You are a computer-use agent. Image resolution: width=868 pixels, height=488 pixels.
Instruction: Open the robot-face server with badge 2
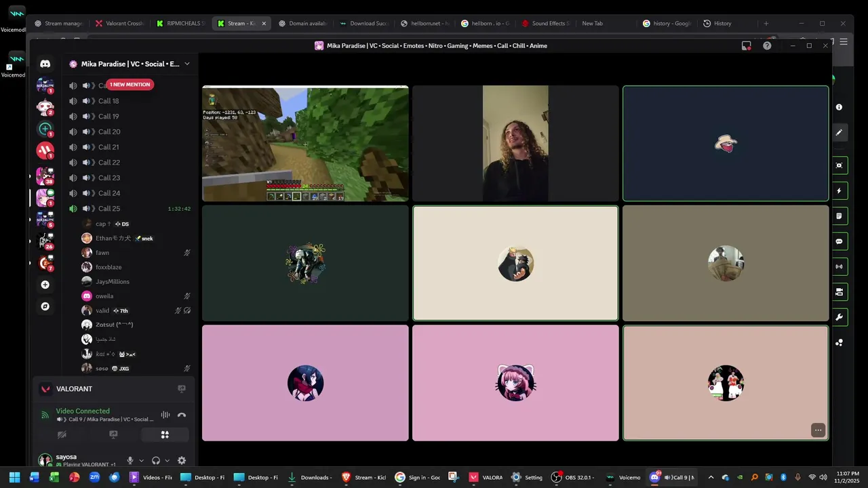(45, 107)
